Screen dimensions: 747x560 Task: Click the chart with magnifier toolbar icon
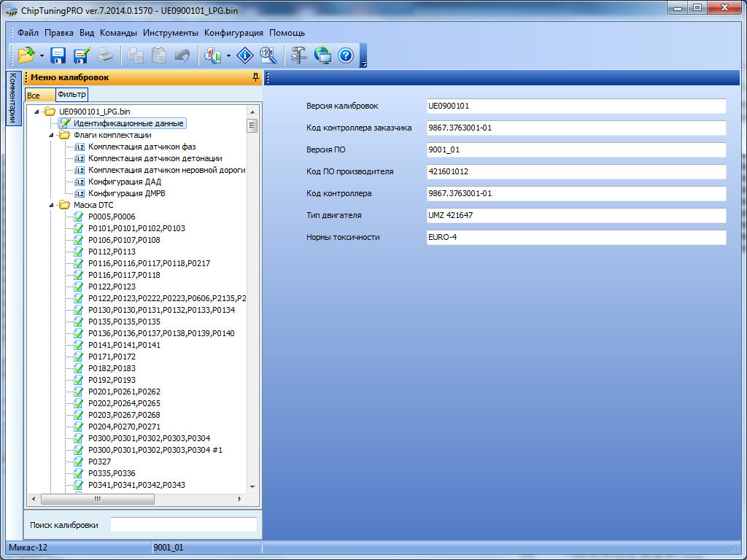pos(213,55)
